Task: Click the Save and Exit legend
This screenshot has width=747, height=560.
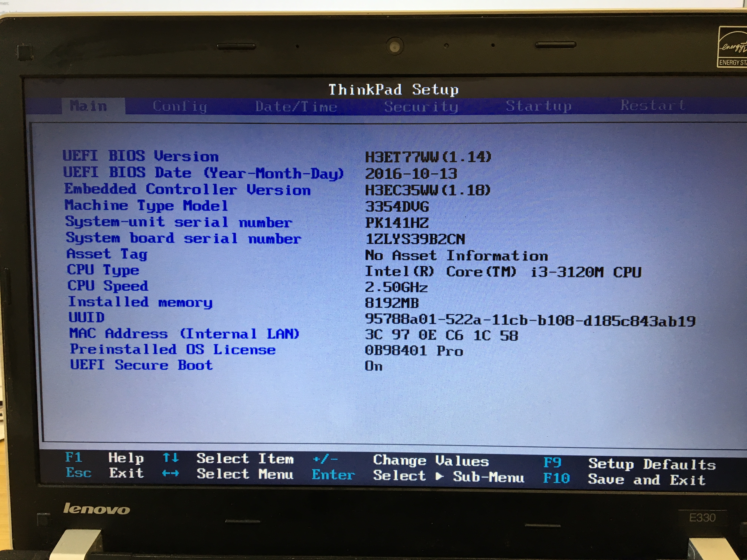Action: pyautogui.click(x=647, y=480)
